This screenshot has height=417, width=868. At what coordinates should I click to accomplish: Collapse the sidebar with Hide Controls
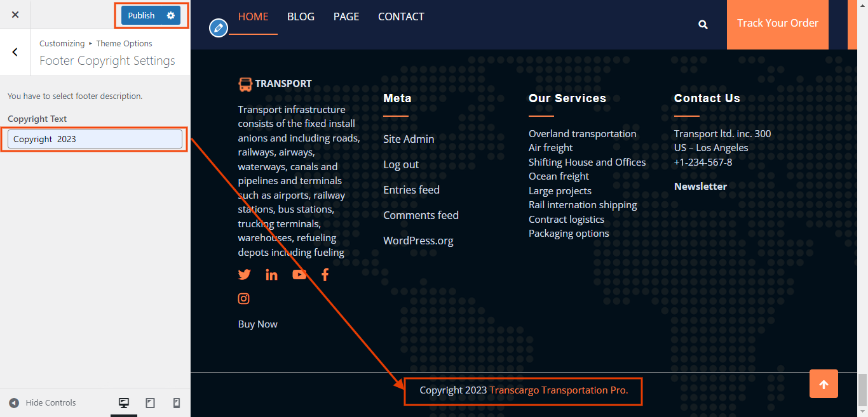[x=43, y=403]
